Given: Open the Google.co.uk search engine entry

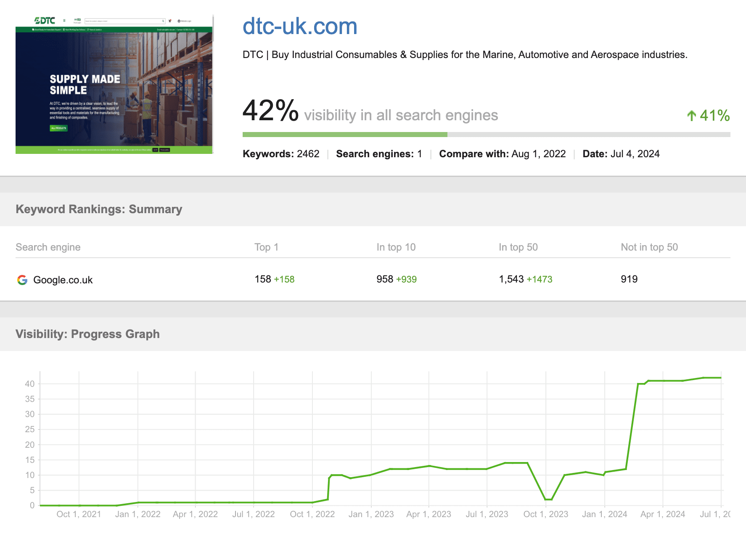Looking at the screenshot, I should [63, 280].
